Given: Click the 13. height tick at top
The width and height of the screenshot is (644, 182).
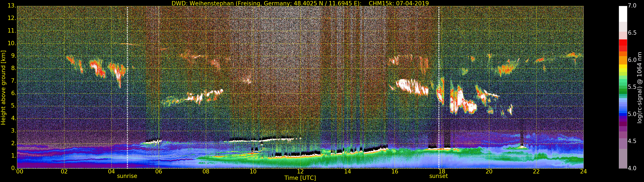Looking at the screenshot, I should (x=12, y=6).
